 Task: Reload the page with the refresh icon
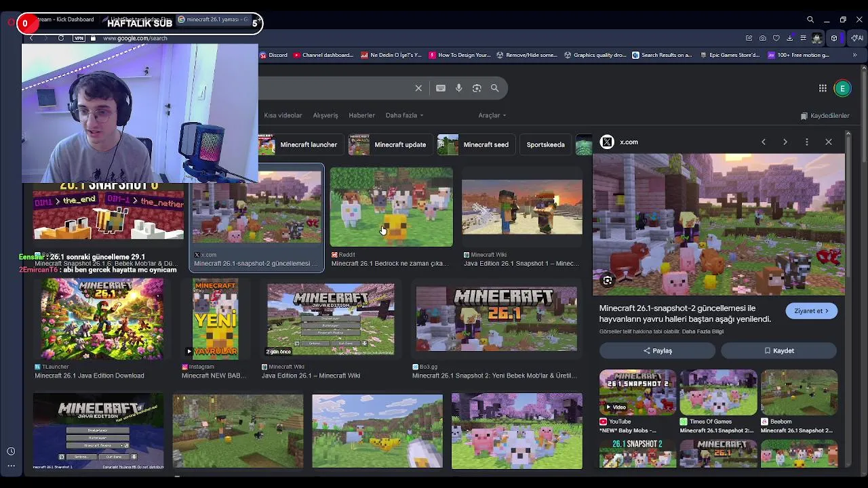pos(61,38)
